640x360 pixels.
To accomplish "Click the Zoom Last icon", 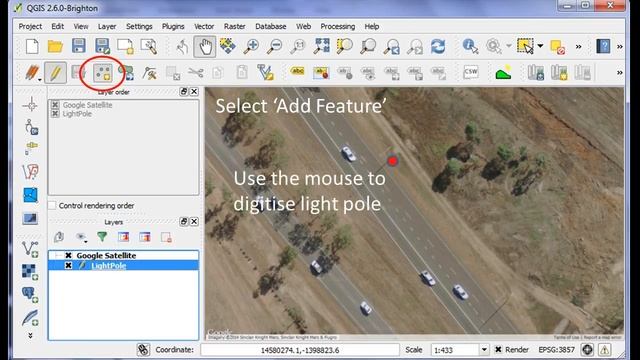I will click(391, 46).
